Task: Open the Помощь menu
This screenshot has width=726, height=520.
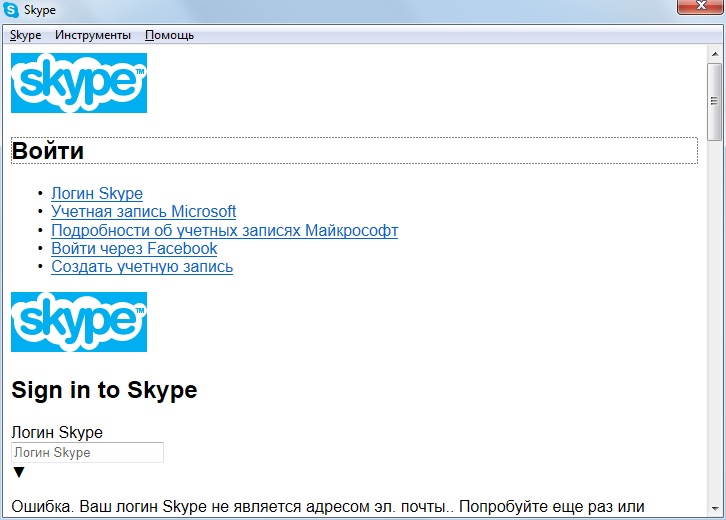Action: tap(169, 35)
